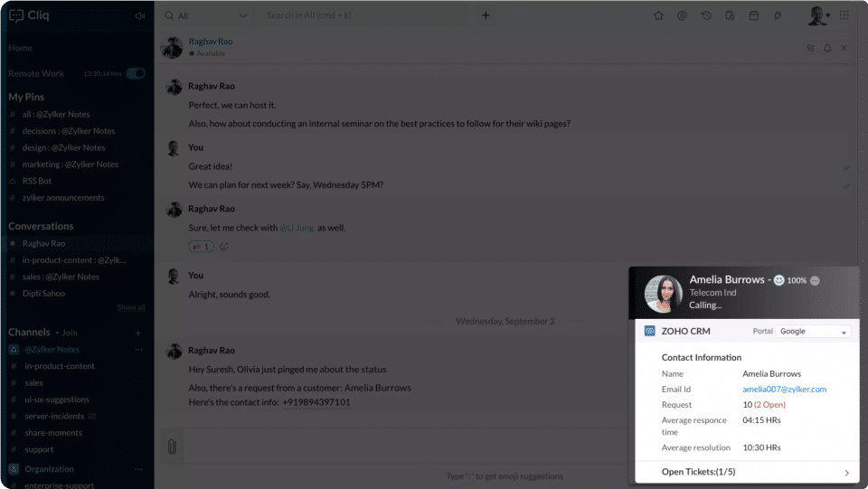Screen dimensions: 868x489
Task: Click amelia007@zylker.com email link
Action: pyautogui.click(x=785, y=390)
